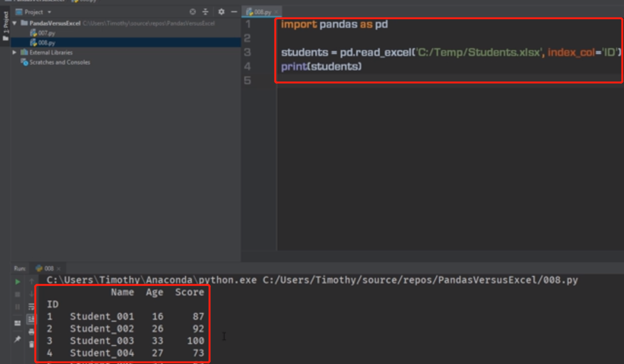Click the 'Name' column header in output
The height and width of the screenshot is (364, 624).
point(122,292)
